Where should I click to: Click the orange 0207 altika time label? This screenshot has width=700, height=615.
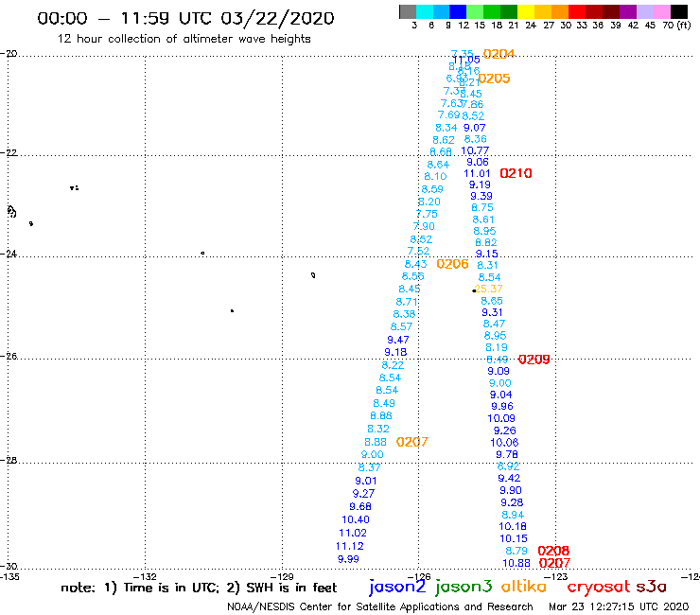point(412,442)
